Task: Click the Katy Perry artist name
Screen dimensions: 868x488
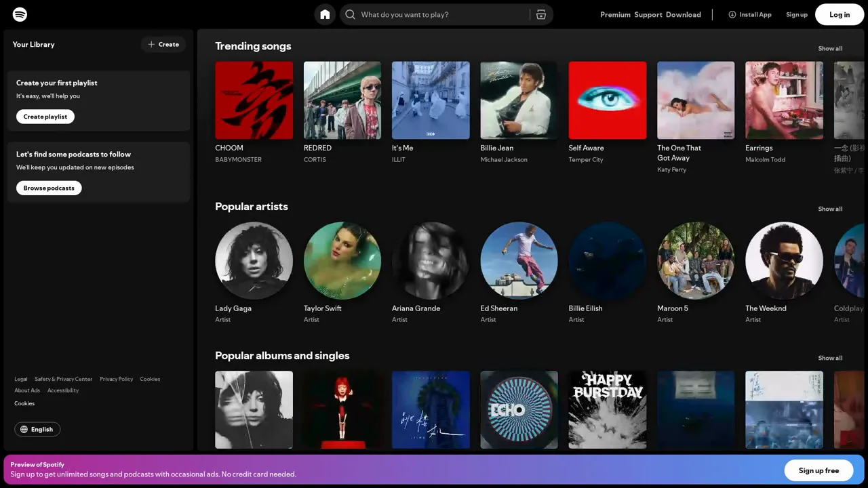Action: pyautogui.click(x=672, y=169)
